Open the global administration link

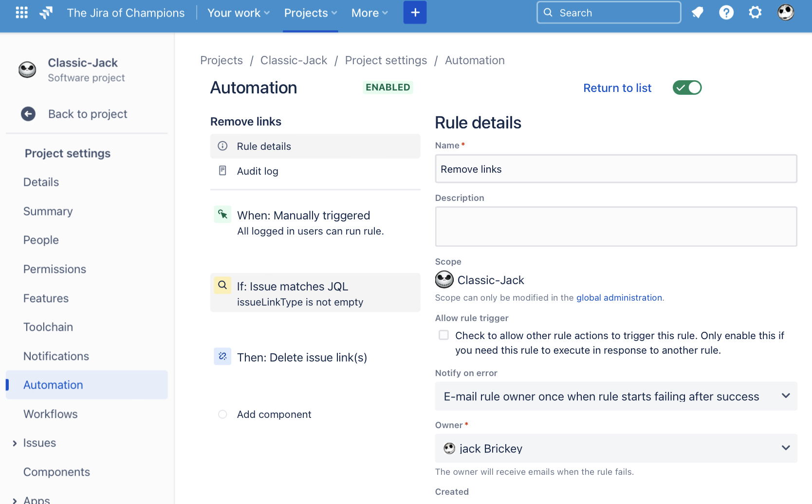click(619, 297)
